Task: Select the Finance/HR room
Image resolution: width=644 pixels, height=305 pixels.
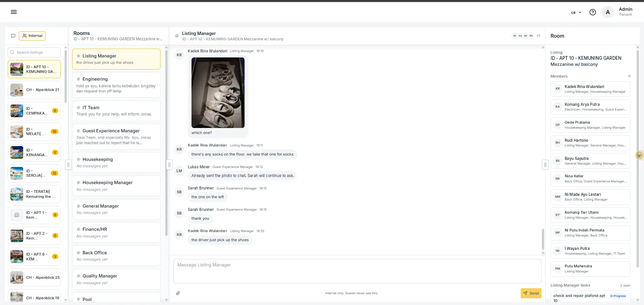Action: pos(116,232)
